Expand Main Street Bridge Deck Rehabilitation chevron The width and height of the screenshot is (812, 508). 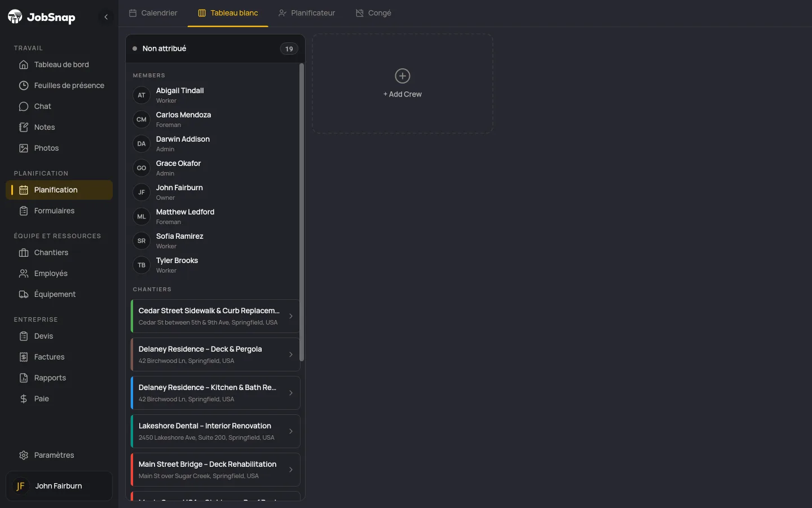pos(291,470)
